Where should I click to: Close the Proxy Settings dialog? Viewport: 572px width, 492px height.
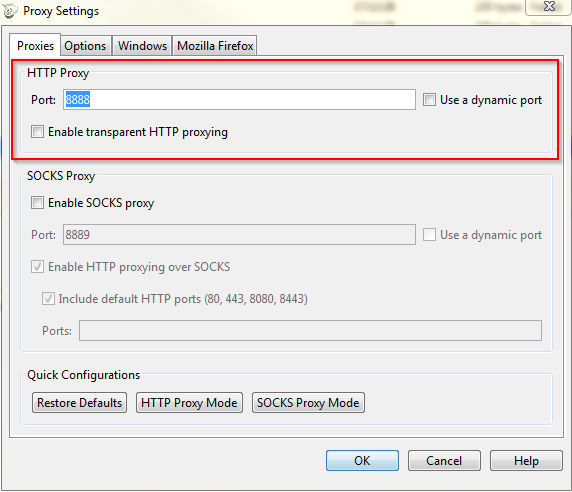548,7
